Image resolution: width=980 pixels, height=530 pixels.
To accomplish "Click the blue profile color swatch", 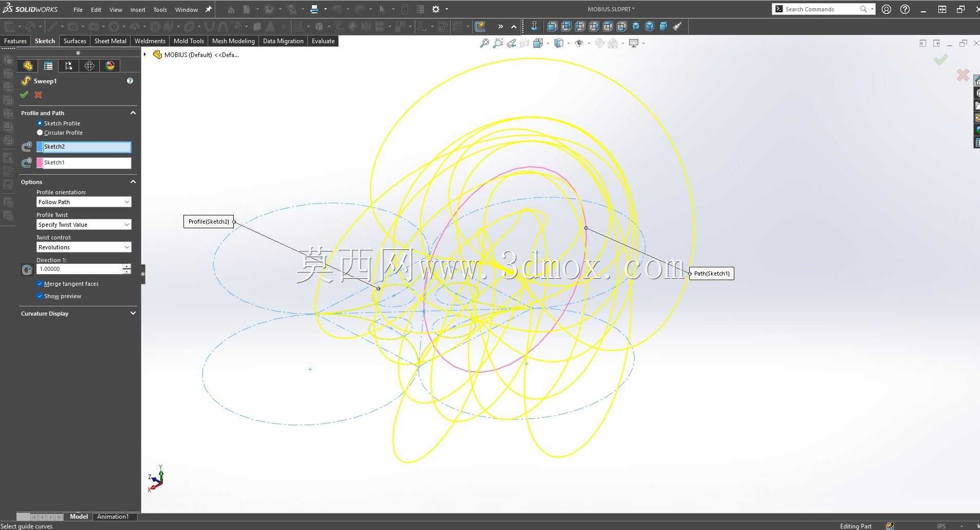I will [x=40, y=147].
